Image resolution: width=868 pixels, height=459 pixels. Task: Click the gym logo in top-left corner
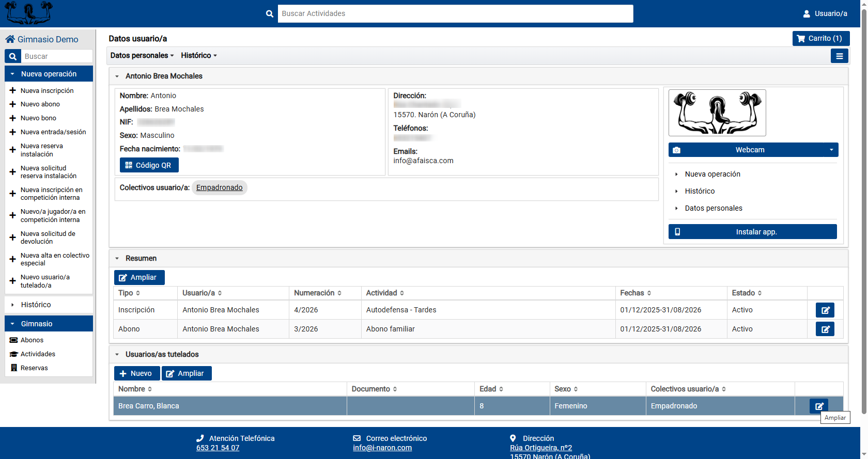29,13
